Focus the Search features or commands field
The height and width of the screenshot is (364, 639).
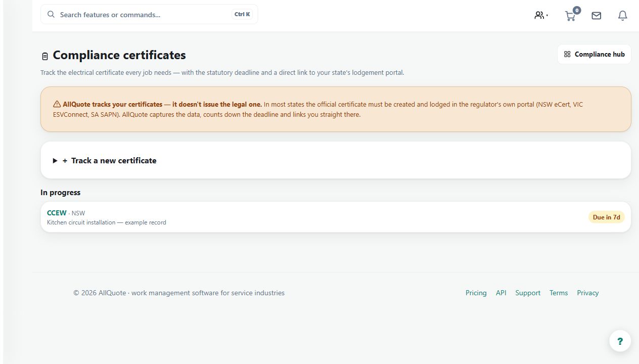[x=149, y=15]
